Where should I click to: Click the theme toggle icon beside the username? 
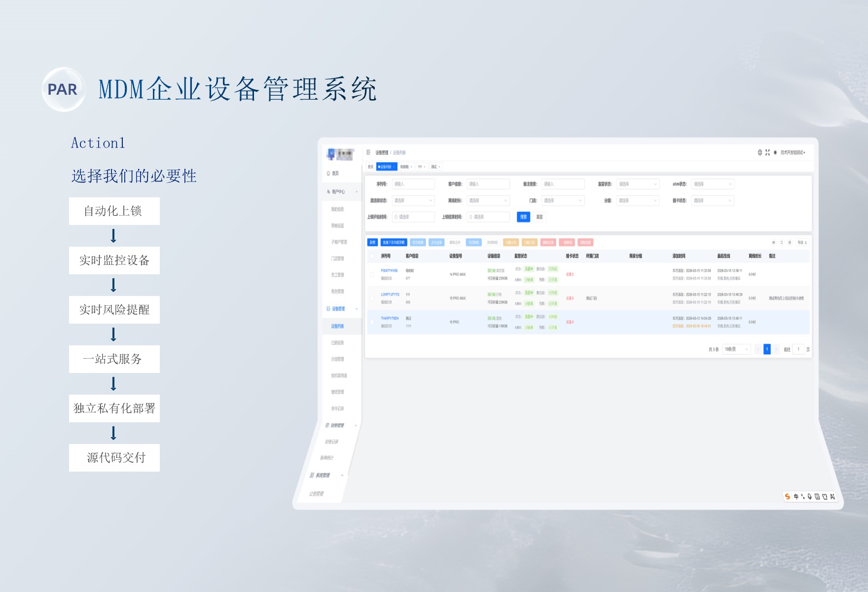click(x=775, y=152)
